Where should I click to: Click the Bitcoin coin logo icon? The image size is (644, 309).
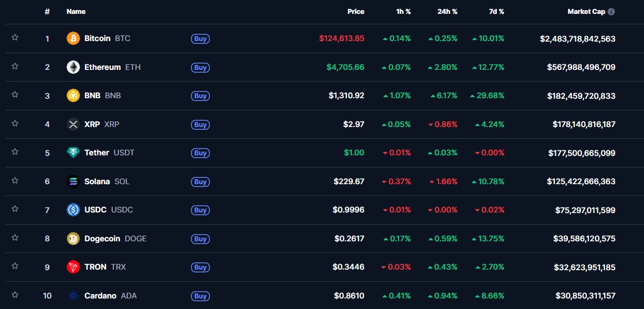[x=73, y=39]
